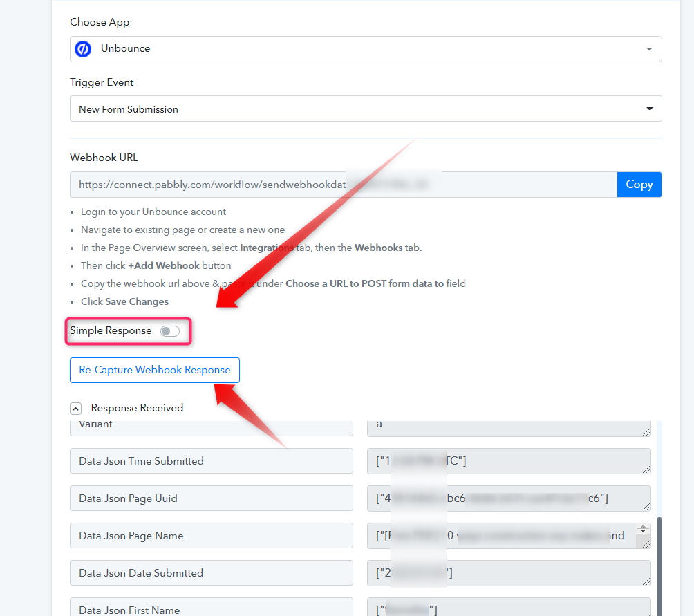Click Re-Capture Webhook Response button
This screenshot has width=694, height=616.
pyautogui.click(x=154, y=370)
